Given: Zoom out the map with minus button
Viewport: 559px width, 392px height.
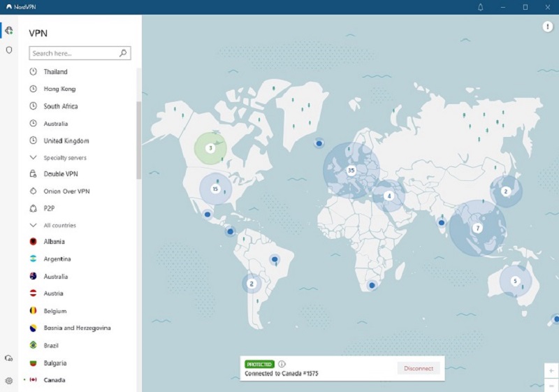Looking at the screenshot, I should pyautogui.click(x=551, y=386).
